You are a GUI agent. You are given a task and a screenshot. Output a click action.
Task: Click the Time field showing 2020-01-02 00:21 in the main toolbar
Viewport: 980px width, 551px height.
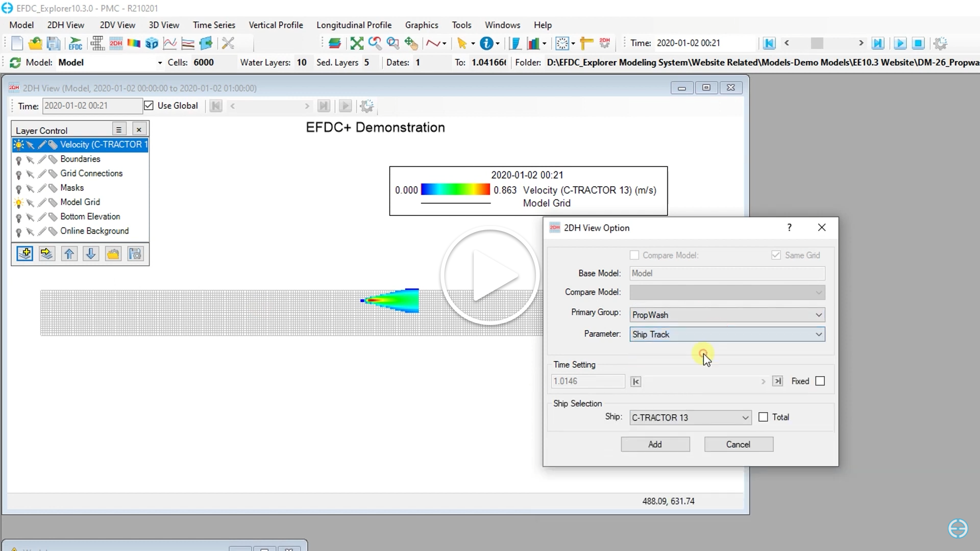(x=704, y=43)
